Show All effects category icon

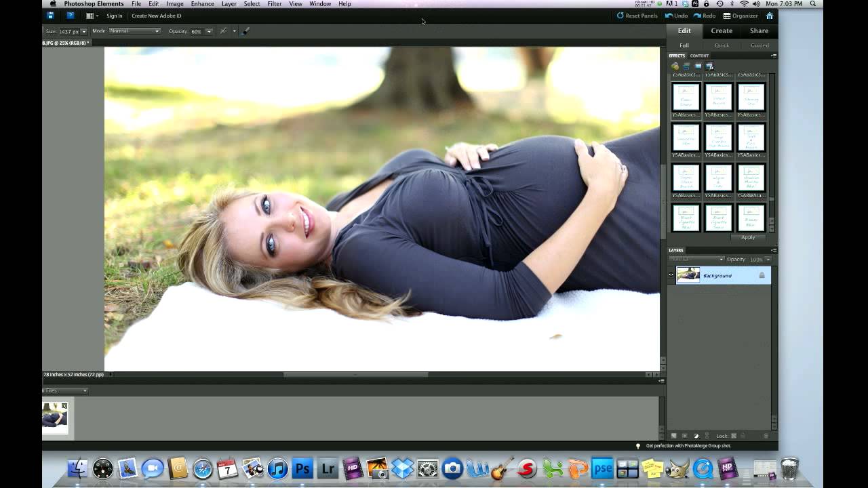(709, 66)
